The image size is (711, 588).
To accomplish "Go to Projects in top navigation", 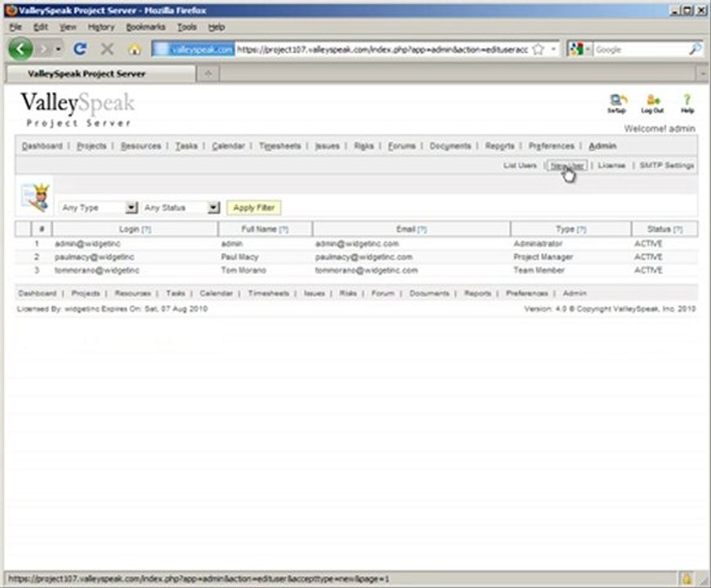I will pyautogui.click(x=92, y=146).
